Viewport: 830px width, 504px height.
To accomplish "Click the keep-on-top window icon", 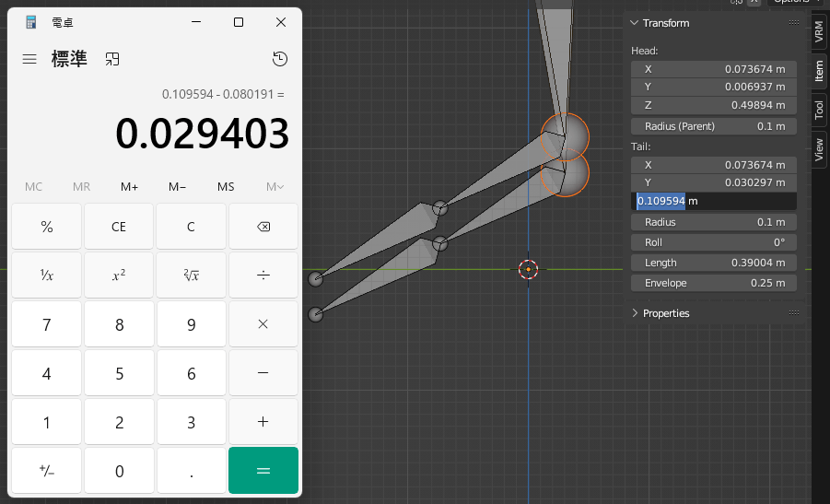I will coord(112,59).
